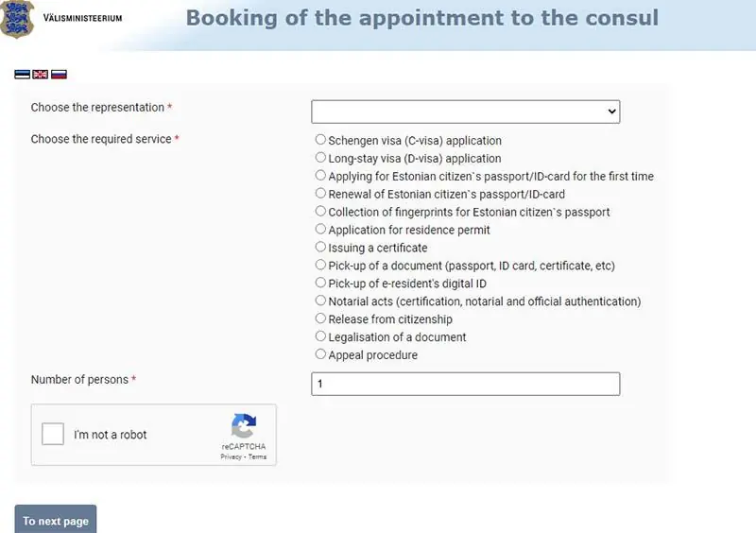Select Pick-up of e-resident's digital ID

coord(320,284)
